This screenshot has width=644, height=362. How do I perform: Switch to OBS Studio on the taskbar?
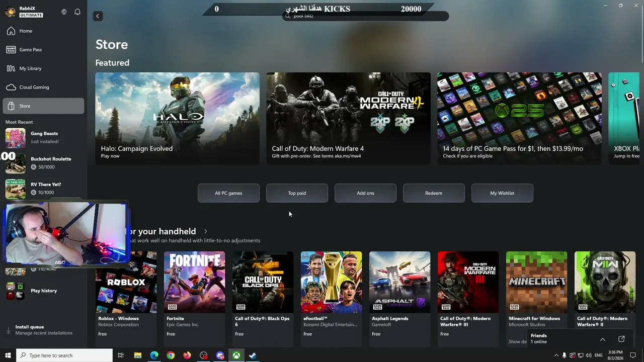point(203,355)
